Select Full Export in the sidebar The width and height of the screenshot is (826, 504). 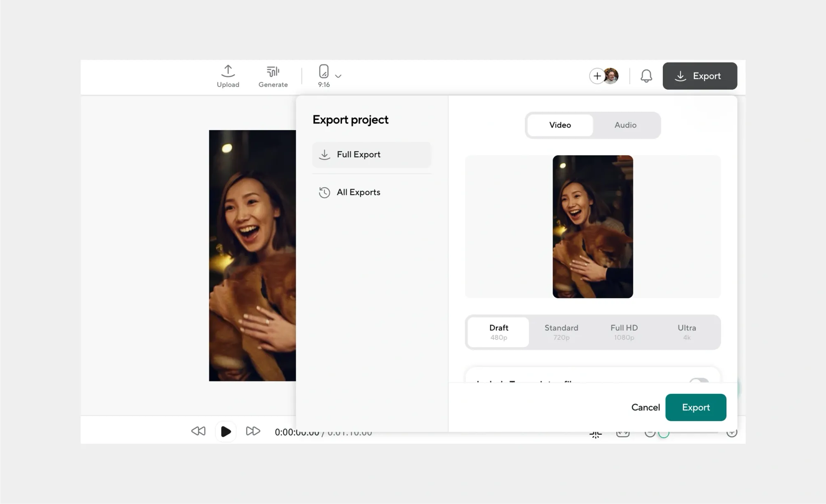tap(358, 154)
